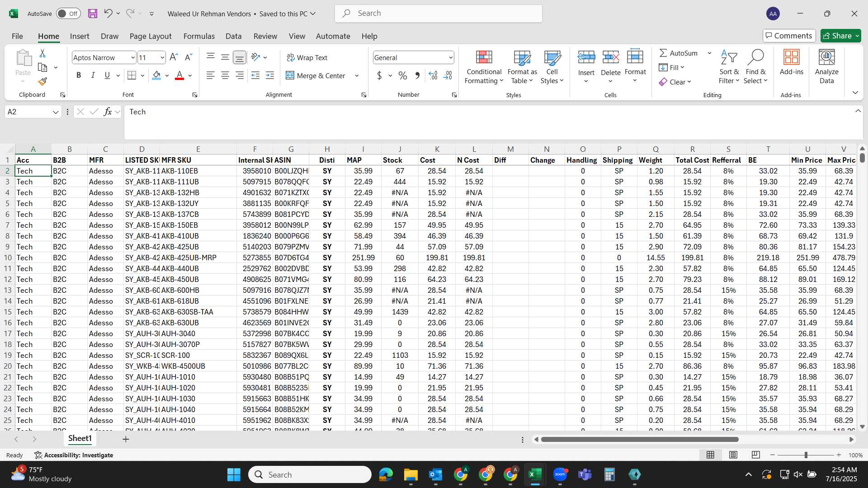Increase font size with the larger A
The height and width of the screenshot is (488, 868).
[174, 57]
